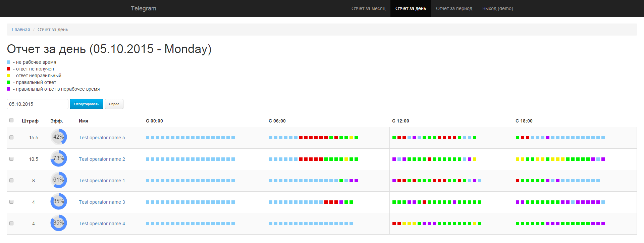Viewport: 644px width, 243px height.
Task: Open Test operator name 3 link
Action: click(102, 202)
